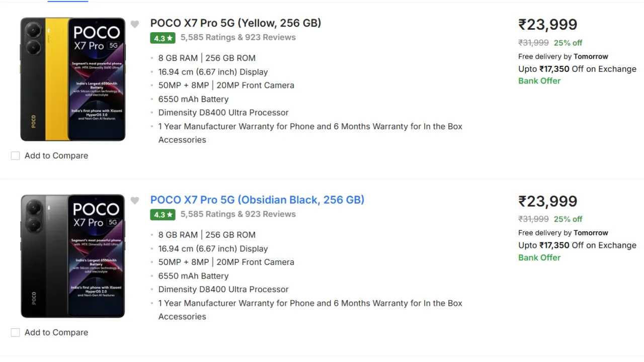Open POCO X7 Pro 5G (Obsidian Black, 256 GB) link
The image size is (644, 362).
(257, 200)
